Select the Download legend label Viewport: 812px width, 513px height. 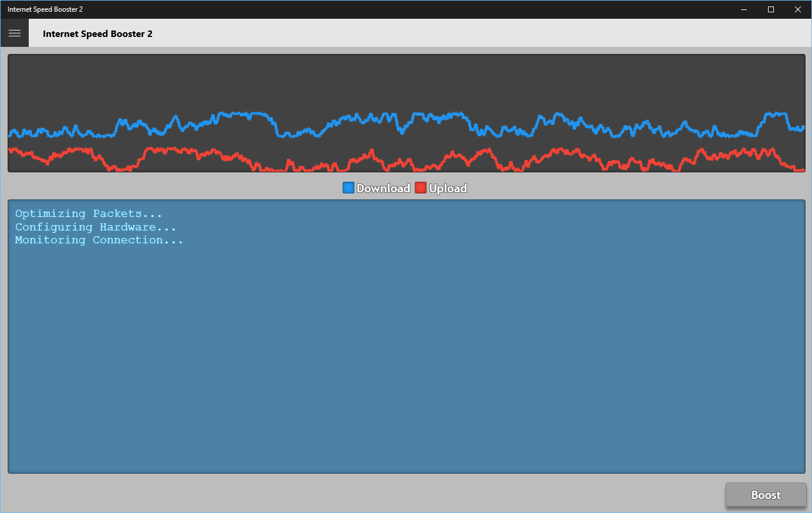pos(383,188)
